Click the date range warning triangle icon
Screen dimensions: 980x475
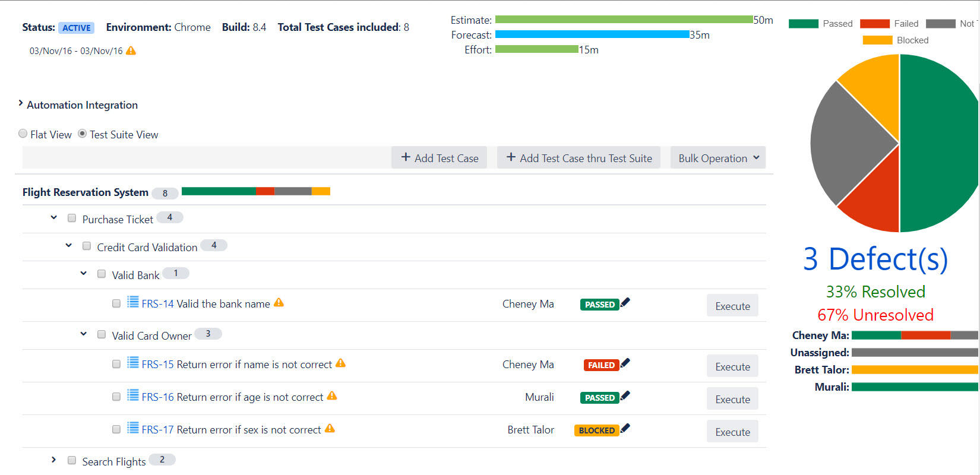(131, 51)
